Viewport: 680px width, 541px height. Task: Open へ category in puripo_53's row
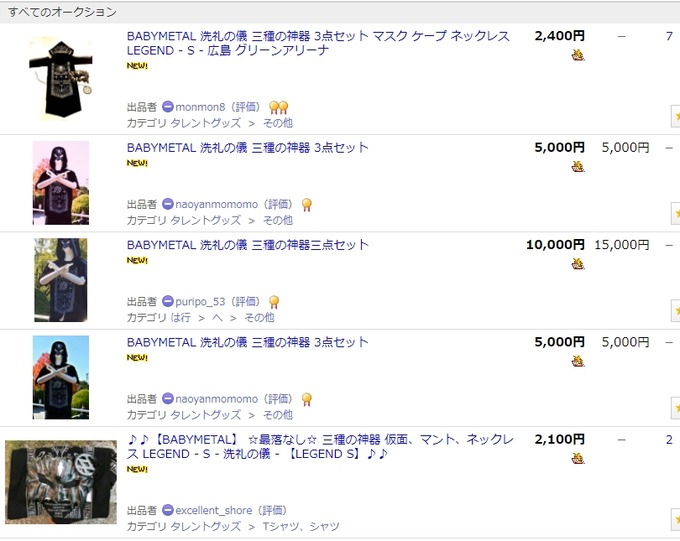[x=217, y=318]
